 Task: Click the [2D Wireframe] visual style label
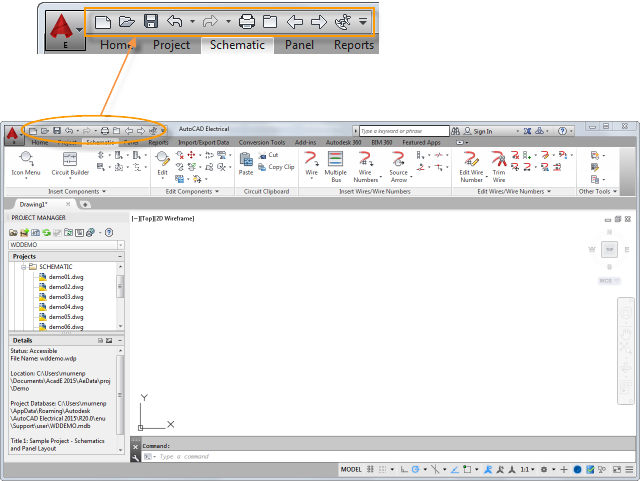click(174, 218)
